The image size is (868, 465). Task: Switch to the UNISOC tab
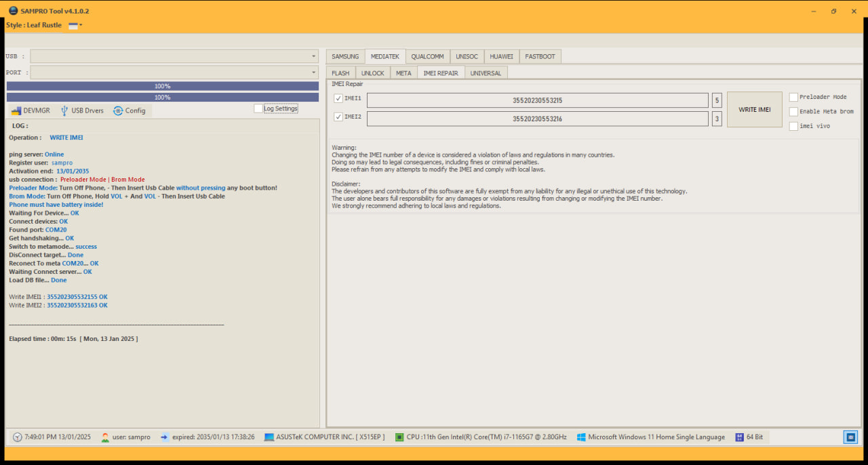(x=467, y=56)
